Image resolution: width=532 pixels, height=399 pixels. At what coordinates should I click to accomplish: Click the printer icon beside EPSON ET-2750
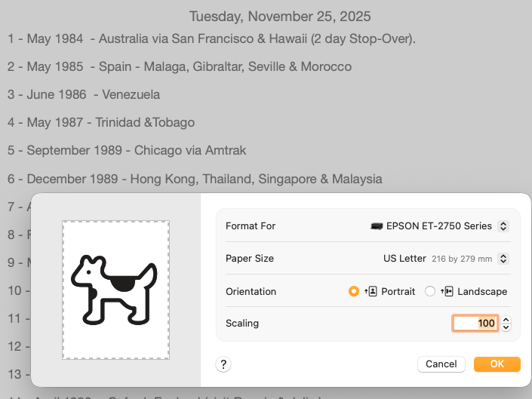[377, 226]
